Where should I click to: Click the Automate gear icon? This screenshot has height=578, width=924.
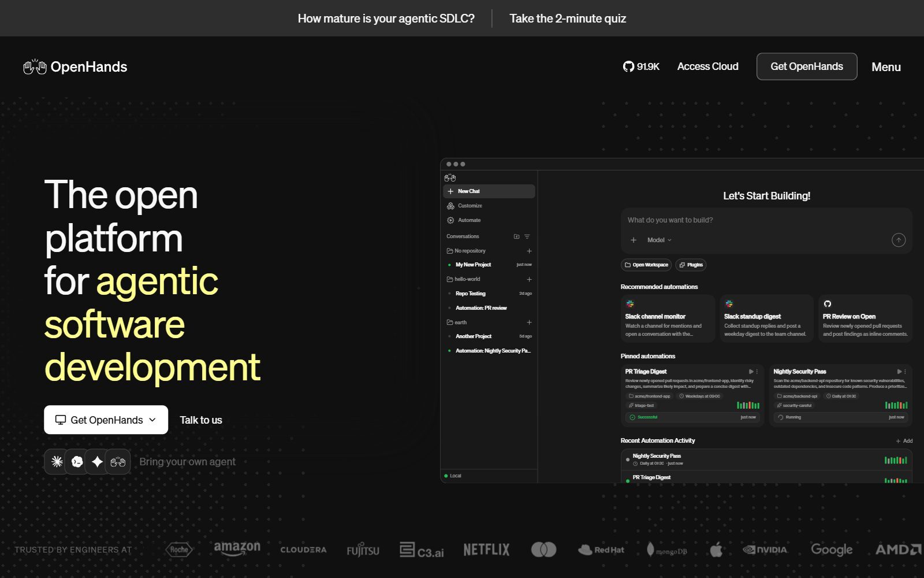point(450,220)
